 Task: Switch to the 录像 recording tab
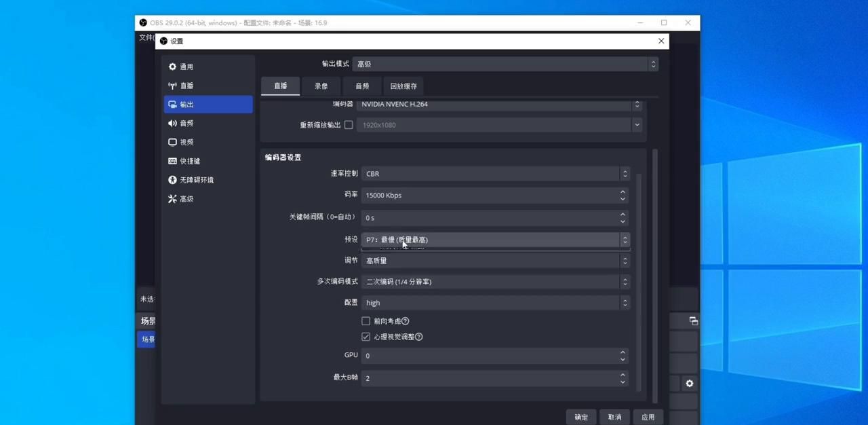[321, 86]
